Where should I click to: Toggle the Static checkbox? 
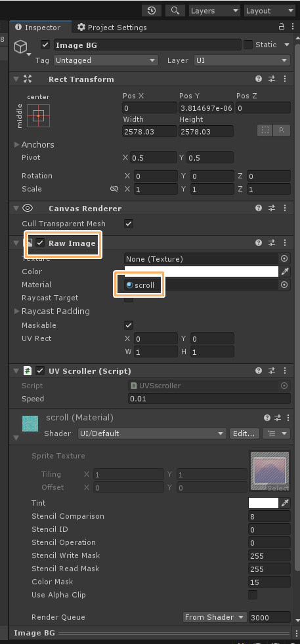pyautogui.click(x=248, y=45)
